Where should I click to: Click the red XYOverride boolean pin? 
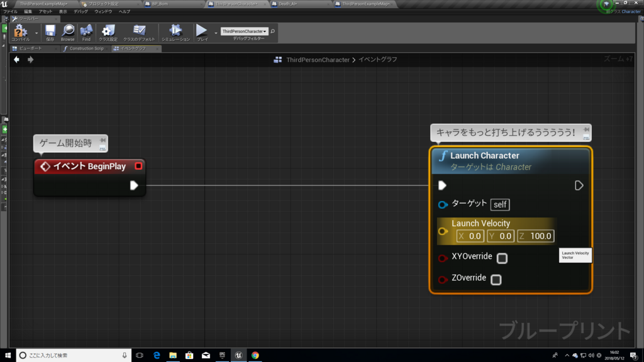click(442, 258)
